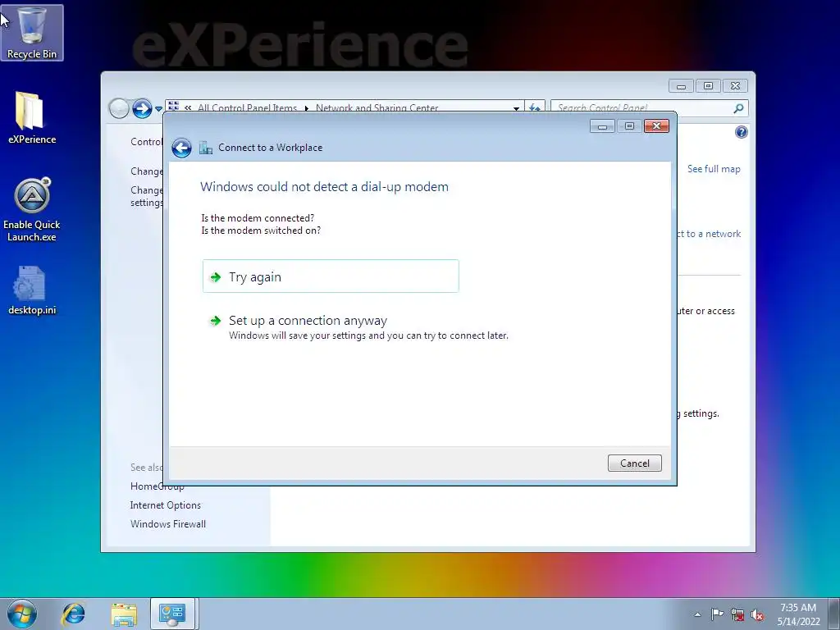The height and width of the screenshot is (630, 840).
Task: Close the Connect to a Workplace dialog
Action: point(656,126)
